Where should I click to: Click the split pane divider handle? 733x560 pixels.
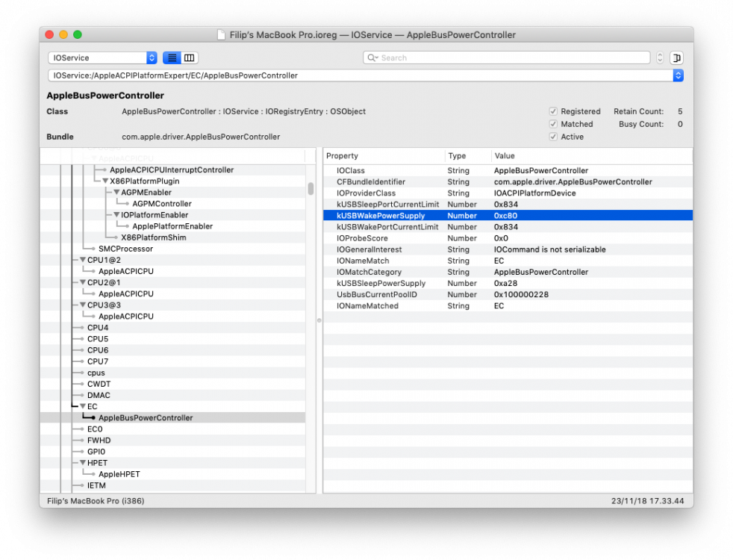319,320
